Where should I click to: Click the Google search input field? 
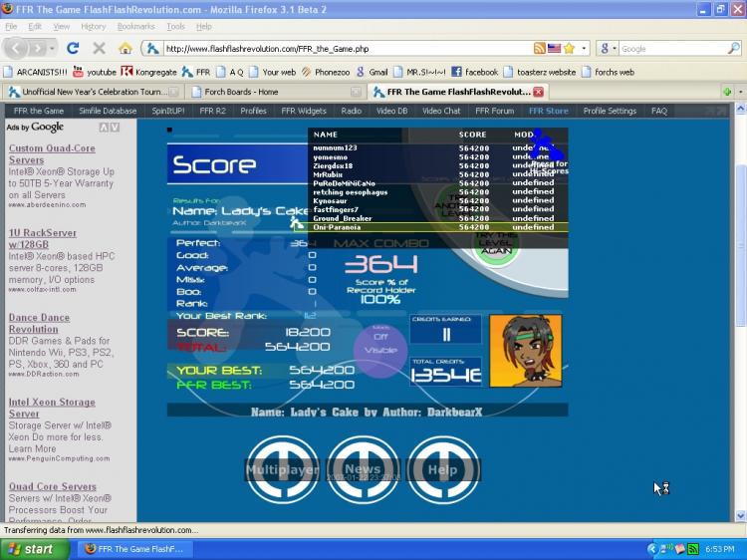[673, 48]
